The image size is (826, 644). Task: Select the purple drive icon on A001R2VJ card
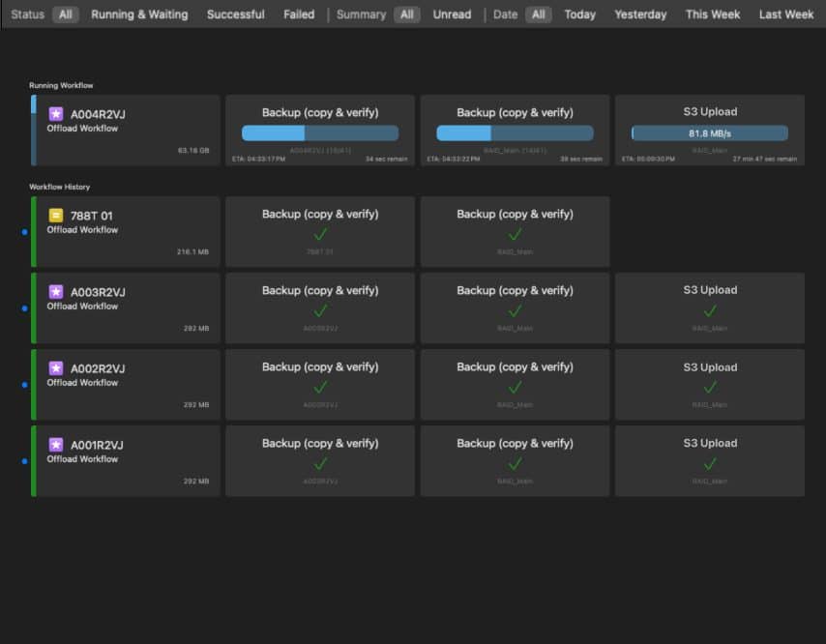click(x=55, y=446)
